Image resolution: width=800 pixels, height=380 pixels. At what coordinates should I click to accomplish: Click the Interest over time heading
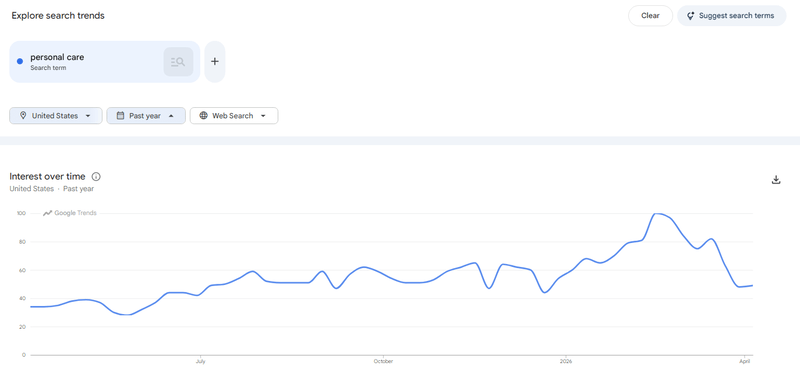(x=47, y=176)
